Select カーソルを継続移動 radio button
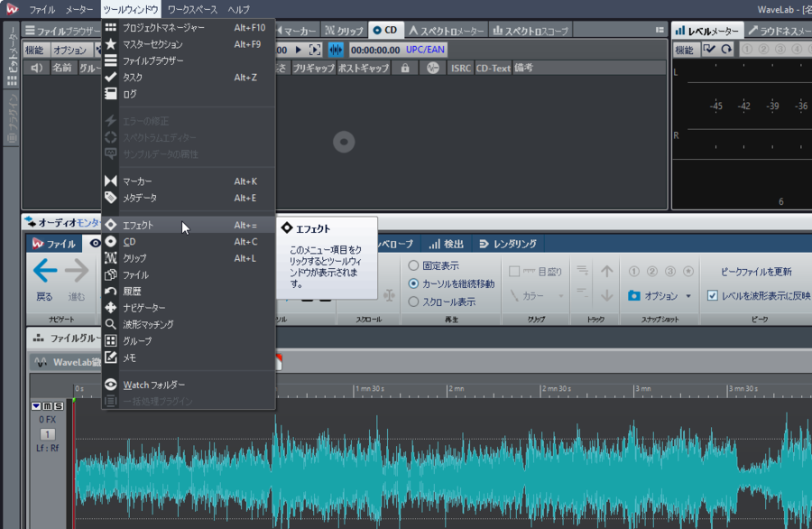The width and height of the screenshot is (812, 529). coord(413,283)
